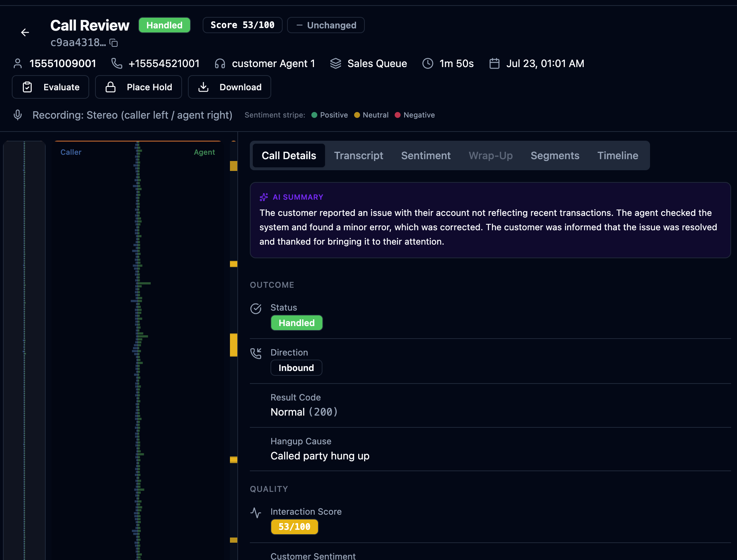
Task: Click the Handled status under Outcome
Action: (297, 323)
